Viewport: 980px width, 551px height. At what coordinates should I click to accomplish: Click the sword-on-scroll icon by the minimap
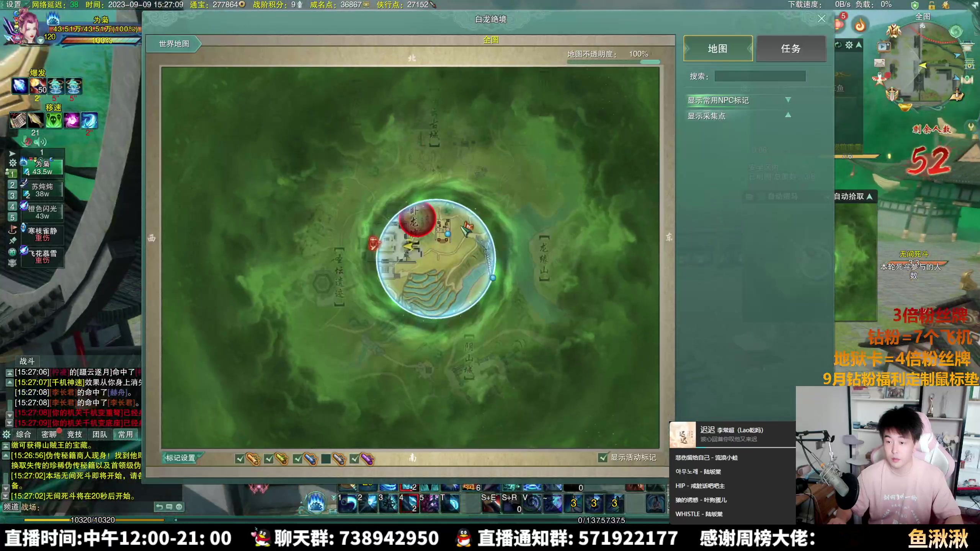tap(957, 94)
